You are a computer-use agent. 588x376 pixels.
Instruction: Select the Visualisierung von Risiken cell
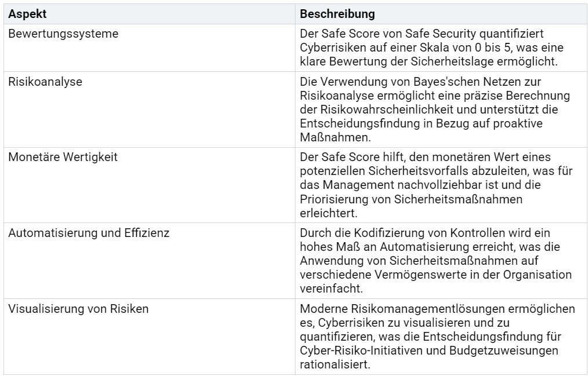tap(78, 309)
